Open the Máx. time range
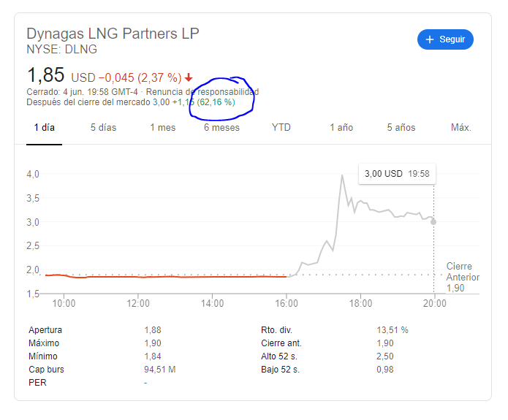 (x=460, y=127)
